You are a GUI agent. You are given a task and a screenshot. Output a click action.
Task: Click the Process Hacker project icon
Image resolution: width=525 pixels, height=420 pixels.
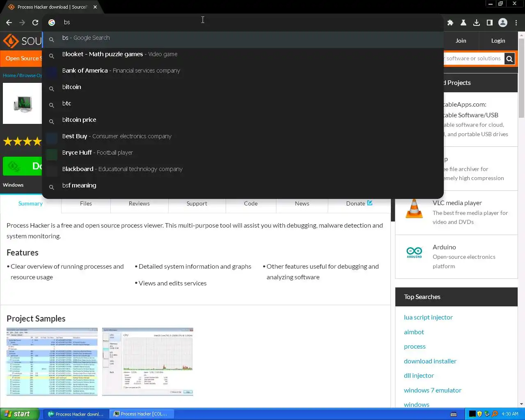click(23, 103)
